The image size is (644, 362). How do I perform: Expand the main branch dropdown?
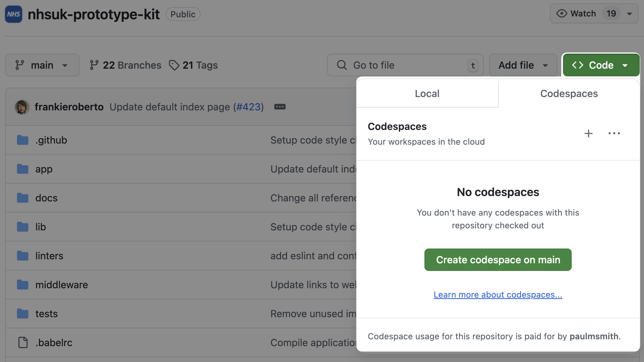[x=42, y=65]
